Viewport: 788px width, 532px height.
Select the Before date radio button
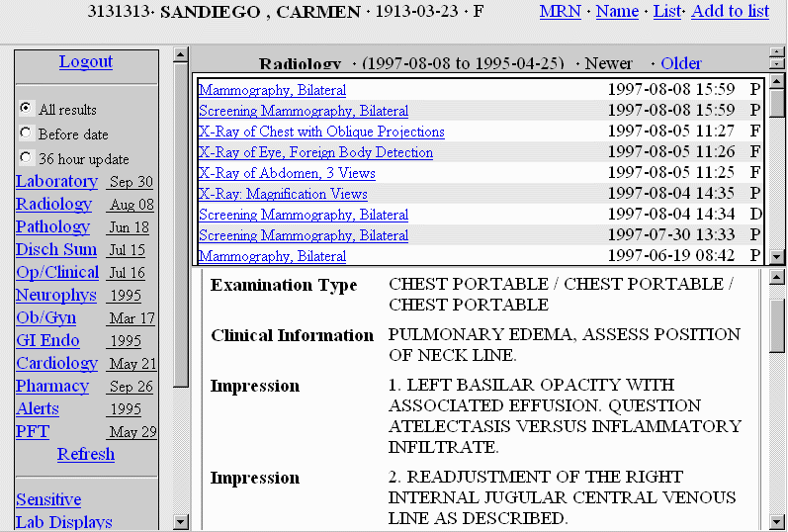pos(26,133)
